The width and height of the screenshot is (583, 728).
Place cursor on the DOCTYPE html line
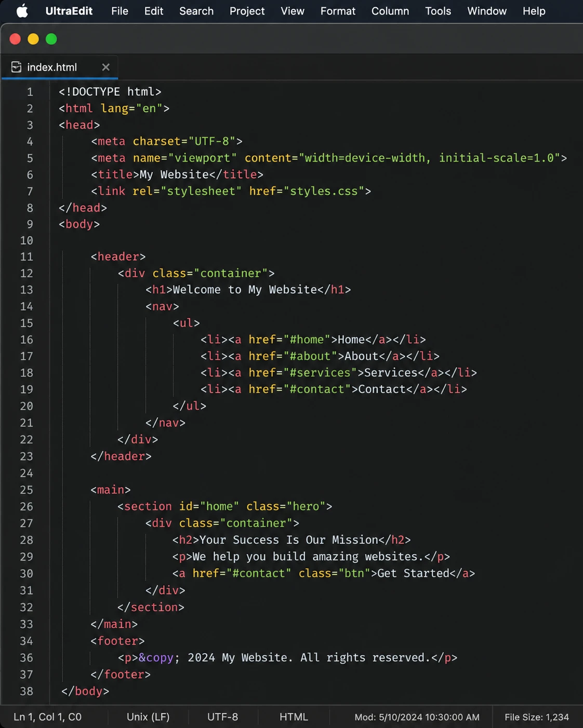(110, 92)
